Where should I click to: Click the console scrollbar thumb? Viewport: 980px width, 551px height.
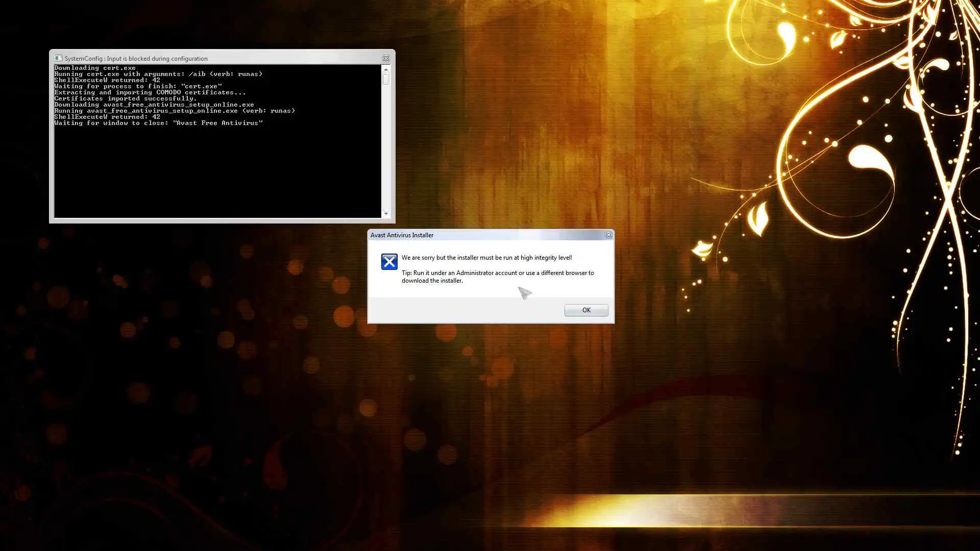click(x=386, y=79)
